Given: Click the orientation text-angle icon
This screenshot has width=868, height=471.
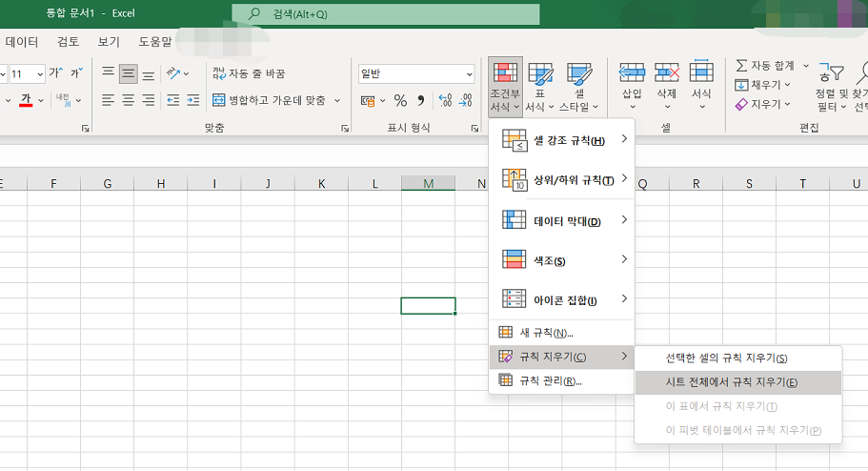Looking at the screenshot, I should [x=173, y=73].
